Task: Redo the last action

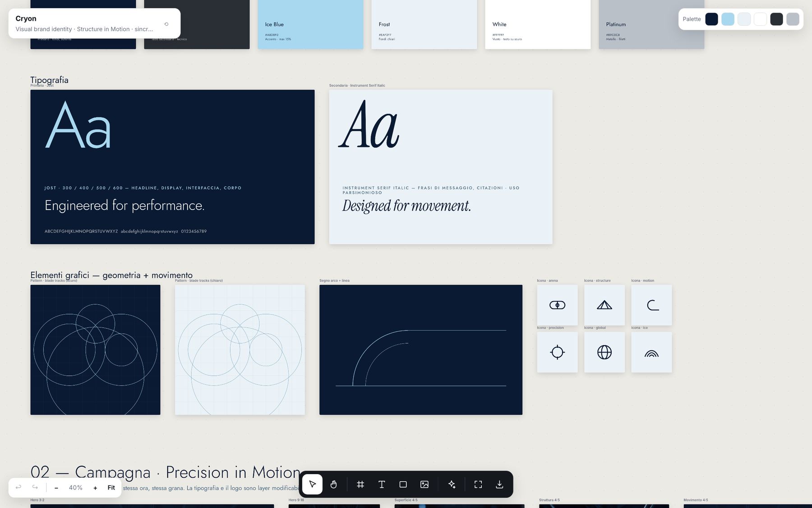Action: 35,488
